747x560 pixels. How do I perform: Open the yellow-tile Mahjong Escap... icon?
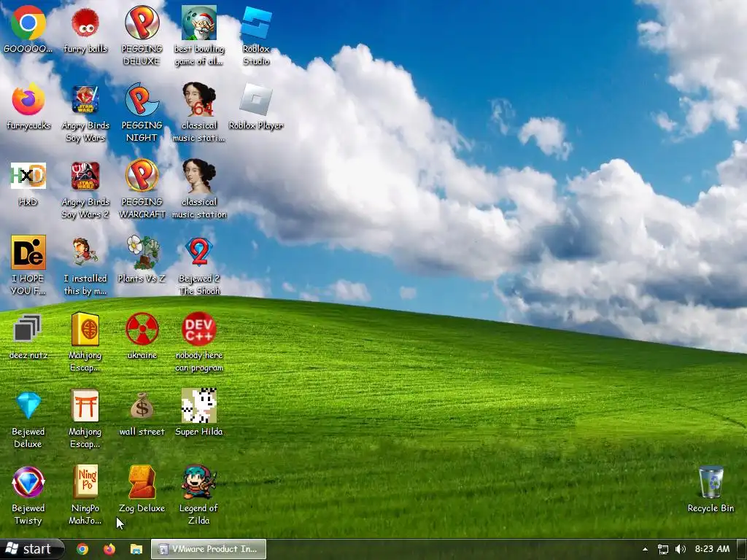(x=85, y=329)
